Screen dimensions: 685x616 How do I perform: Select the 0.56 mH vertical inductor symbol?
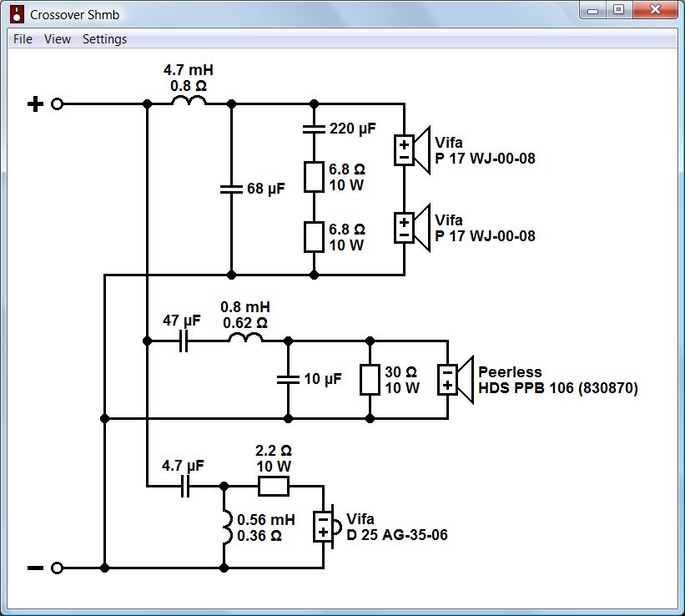227,527
